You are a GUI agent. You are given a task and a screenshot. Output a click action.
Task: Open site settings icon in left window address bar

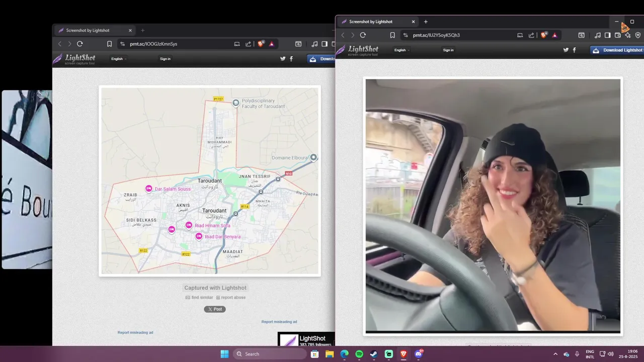(122, 44)
